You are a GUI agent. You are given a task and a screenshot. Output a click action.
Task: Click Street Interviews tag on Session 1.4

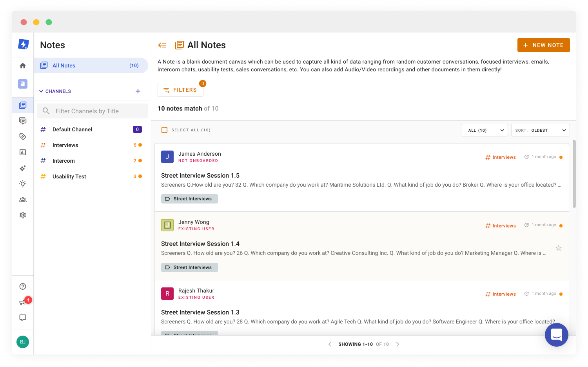pos(189,267)
